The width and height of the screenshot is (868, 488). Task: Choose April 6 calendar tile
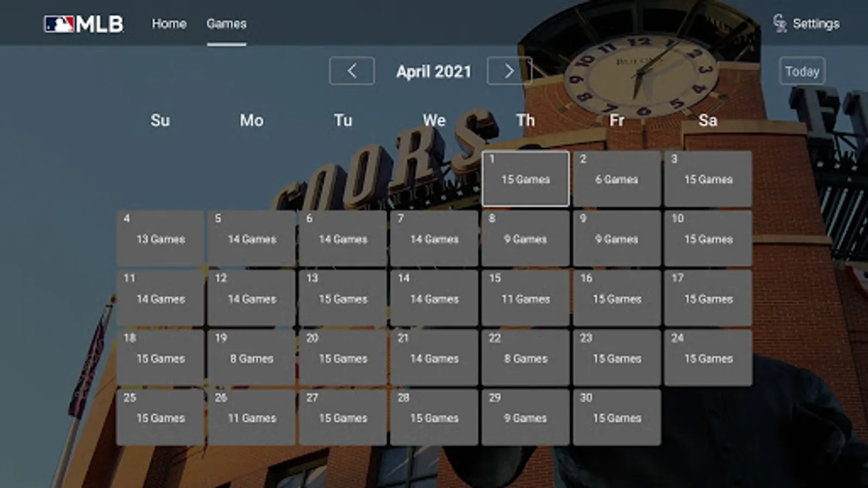tap(343, 239)
